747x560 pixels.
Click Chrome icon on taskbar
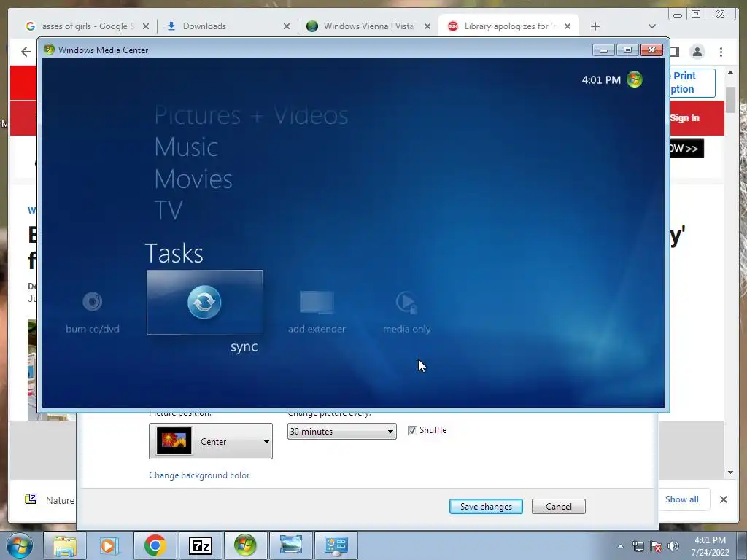[155, 545]
